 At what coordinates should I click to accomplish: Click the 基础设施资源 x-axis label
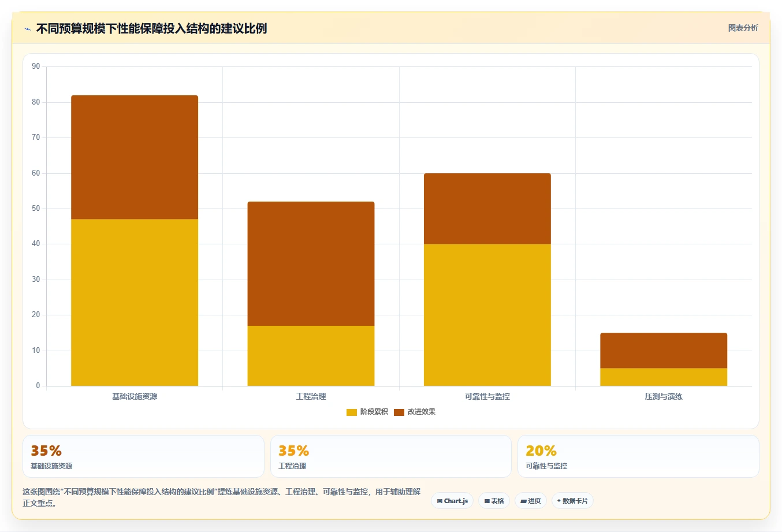pyautogui.click(x=135, y=396)
